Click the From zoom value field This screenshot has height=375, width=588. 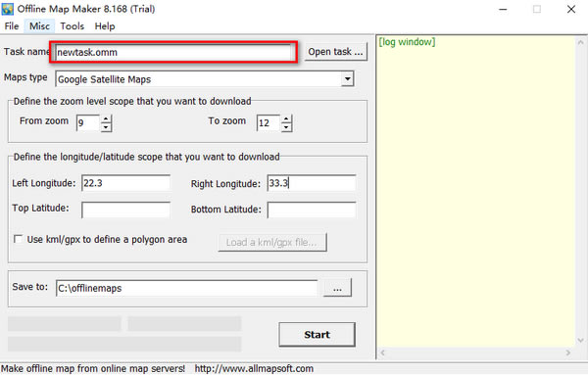[88, 122]
